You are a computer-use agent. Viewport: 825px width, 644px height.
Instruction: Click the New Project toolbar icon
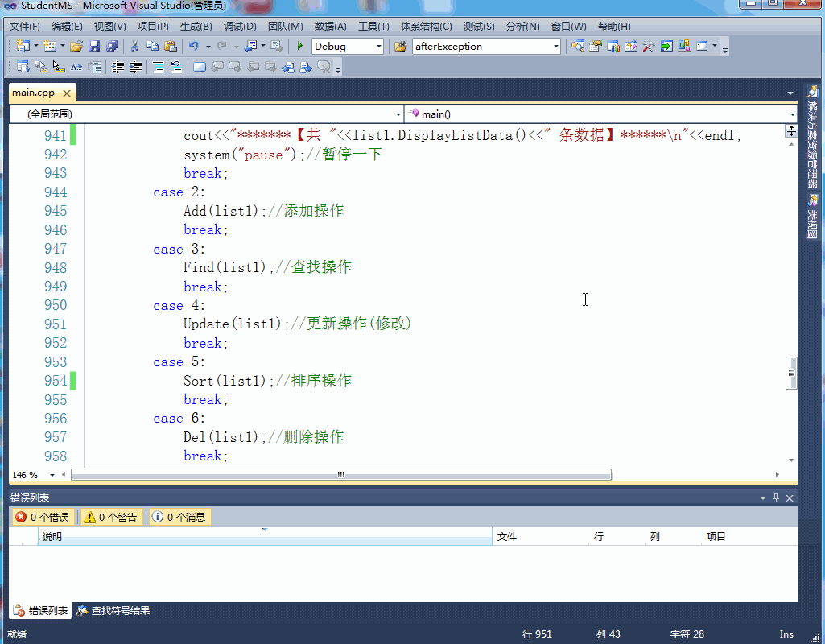pyautogui.click(x=23, y=47)
